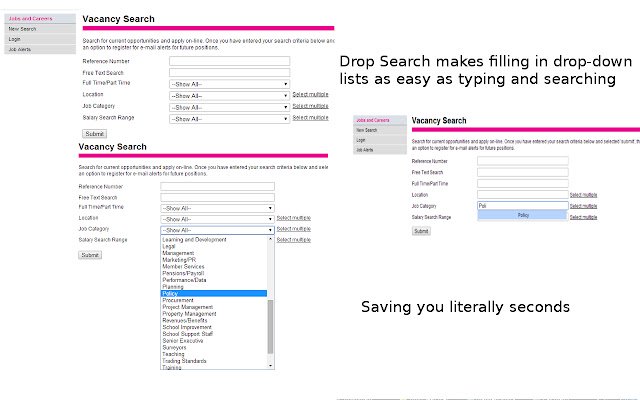Select 'Property Management' in the category list
This screenshot has height=400, width=640.
click(214, 314)
